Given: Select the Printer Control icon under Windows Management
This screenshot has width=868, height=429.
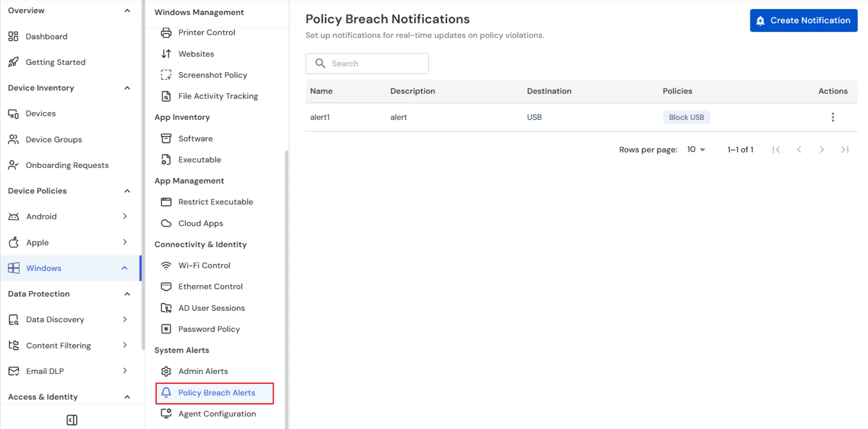Looking at the screenshot, I should [x=167, y=32].
